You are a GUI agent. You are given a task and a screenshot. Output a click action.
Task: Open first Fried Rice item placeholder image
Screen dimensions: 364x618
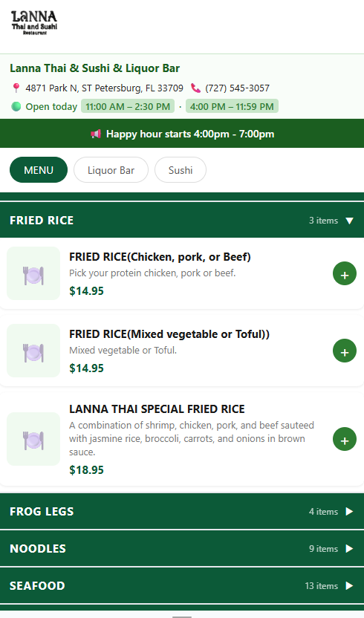click(x=33, y=273)
